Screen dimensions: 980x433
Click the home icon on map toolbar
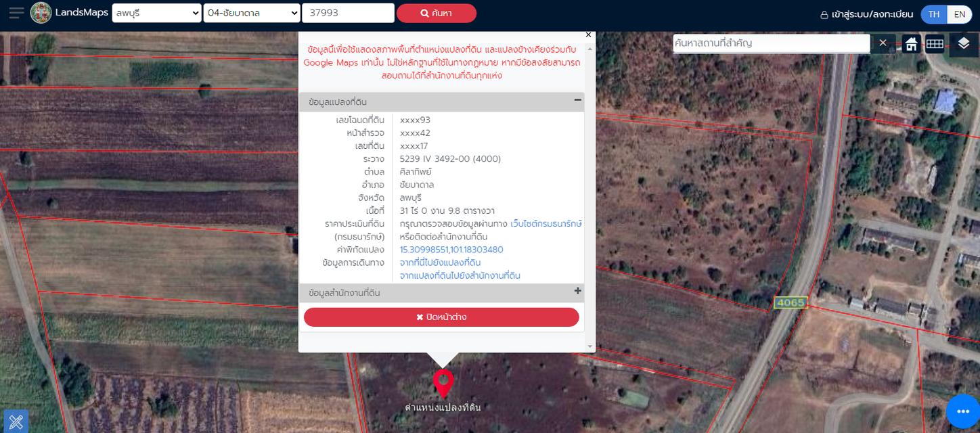(911, 44)
